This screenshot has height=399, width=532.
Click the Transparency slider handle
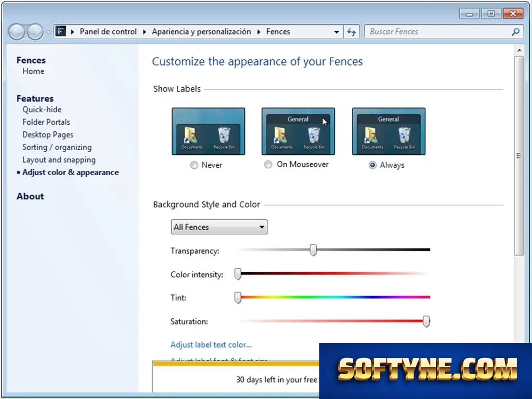coord(313,250)
